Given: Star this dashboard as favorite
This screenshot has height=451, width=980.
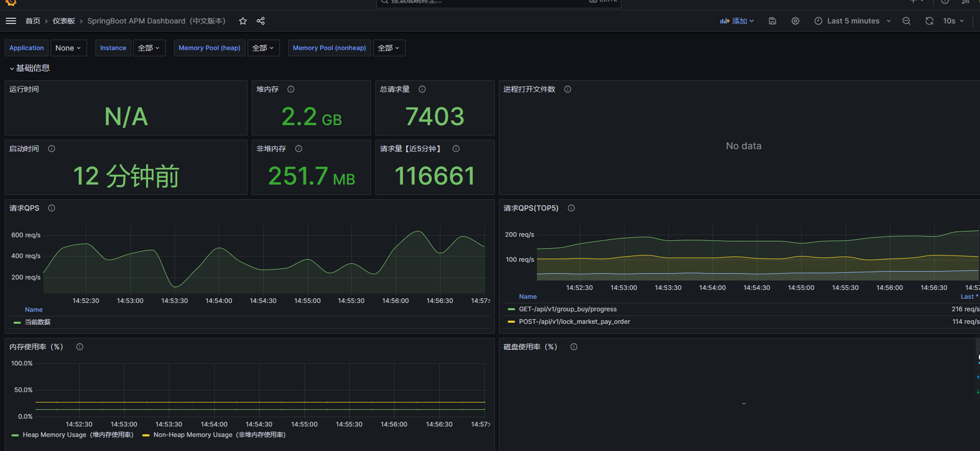Looking at the screenshot, I should (x=243, y=21).
